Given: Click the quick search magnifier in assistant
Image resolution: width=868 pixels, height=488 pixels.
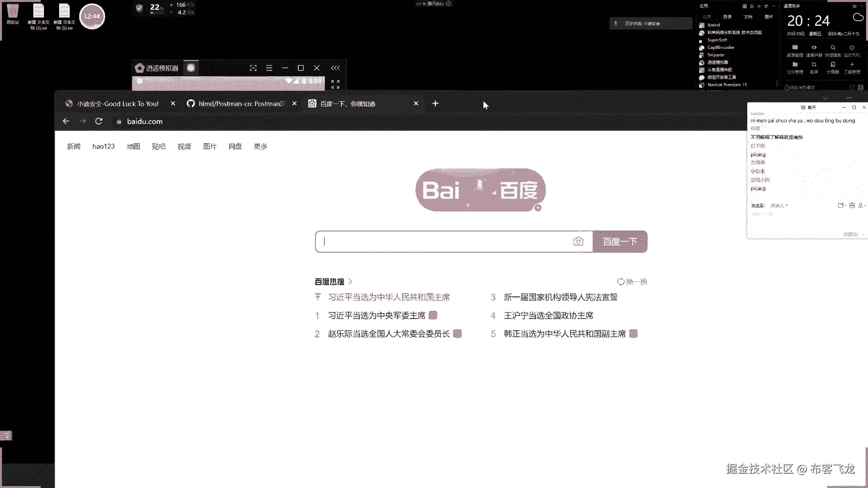Looking at the screenshot, I should (x=833, y=47).
